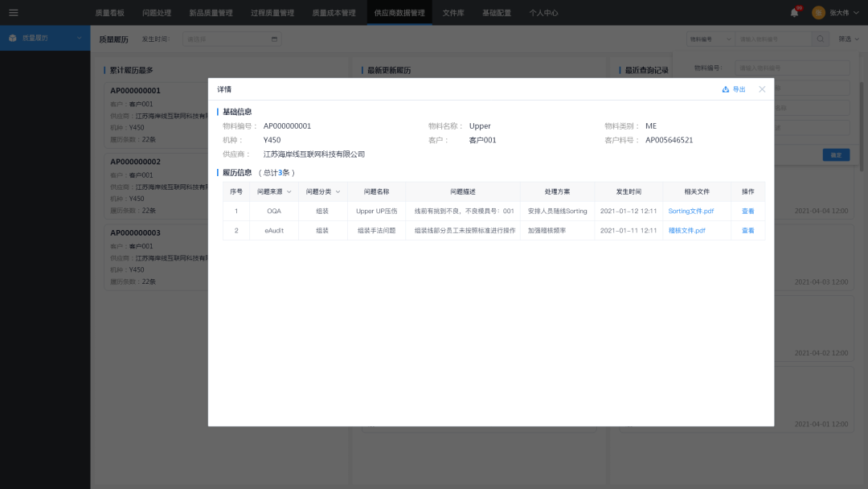Click the search magnifier icon
The height and width of the screenshot is (489, 868).
tap(821, 39)
